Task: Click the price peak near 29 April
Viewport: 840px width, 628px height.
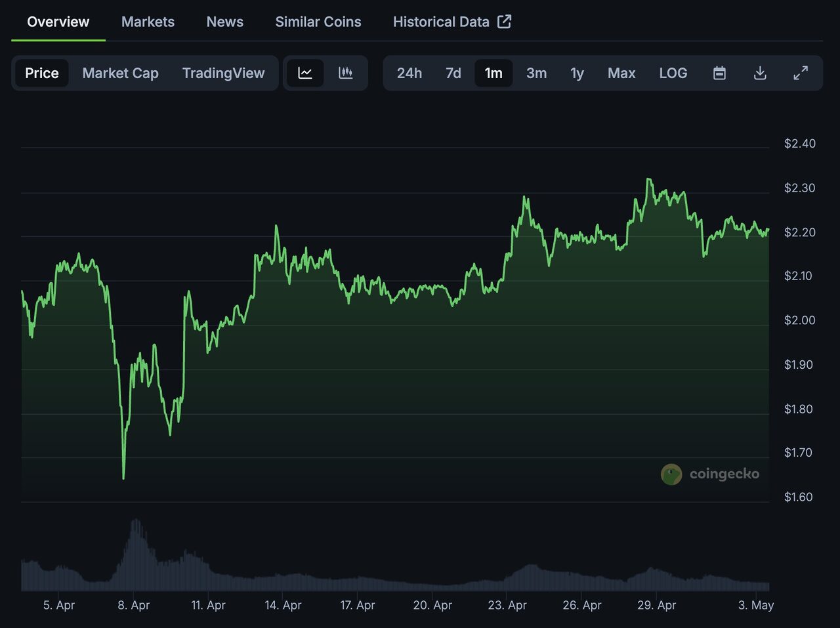Action: click(648, 179)
